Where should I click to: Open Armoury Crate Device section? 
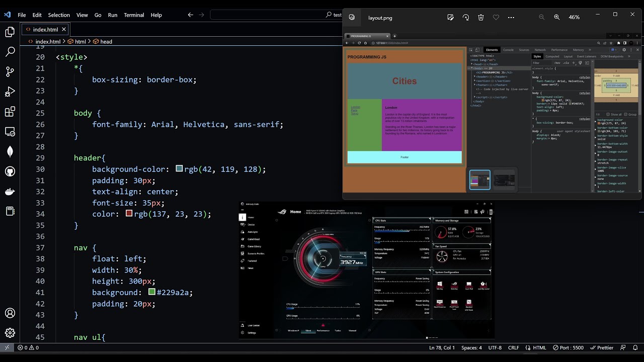pyautogui.click(x=248, y=225)
